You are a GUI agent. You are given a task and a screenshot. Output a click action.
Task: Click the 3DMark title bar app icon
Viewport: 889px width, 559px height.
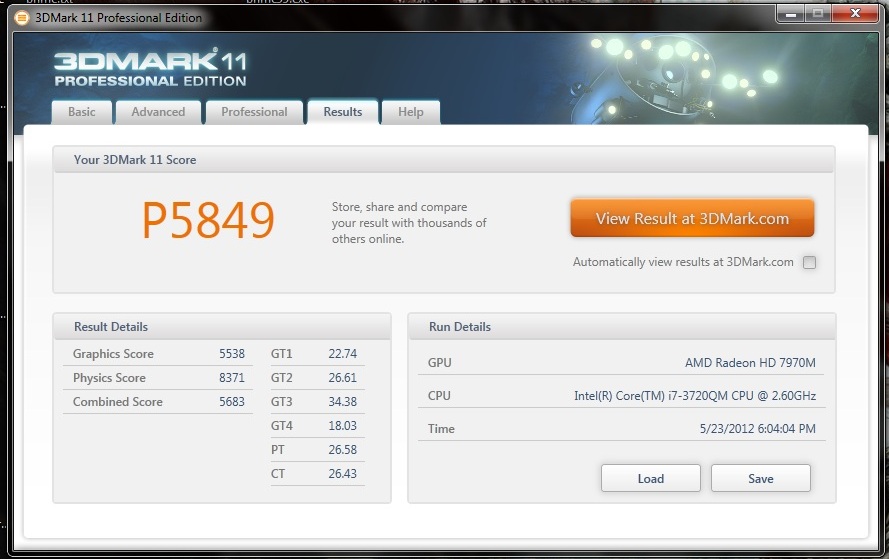[x=22, y=18]
